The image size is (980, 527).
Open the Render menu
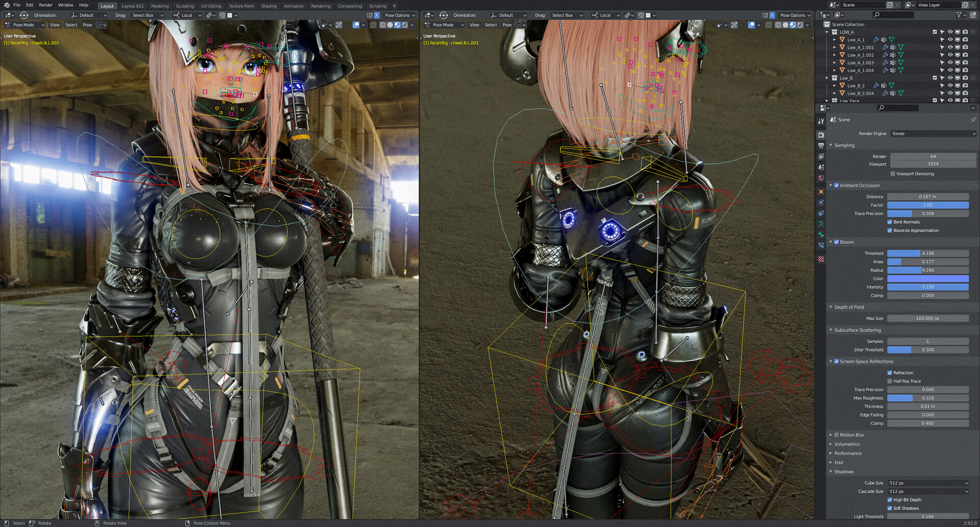pos(45,5)
